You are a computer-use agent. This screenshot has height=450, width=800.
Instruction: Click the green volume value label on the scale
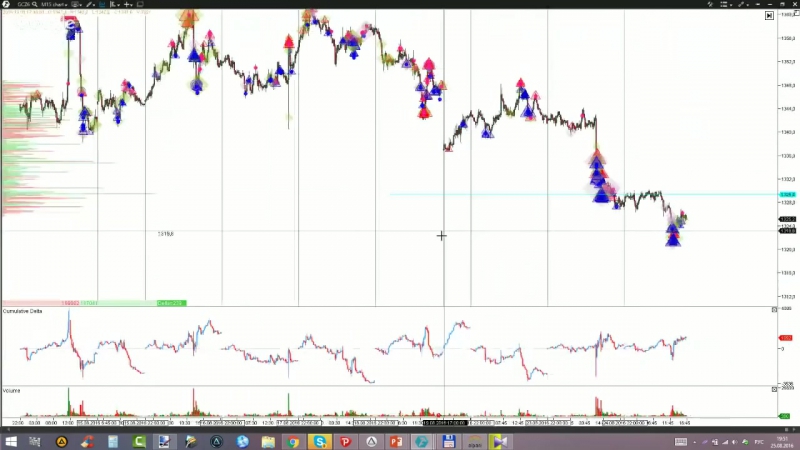785,416
